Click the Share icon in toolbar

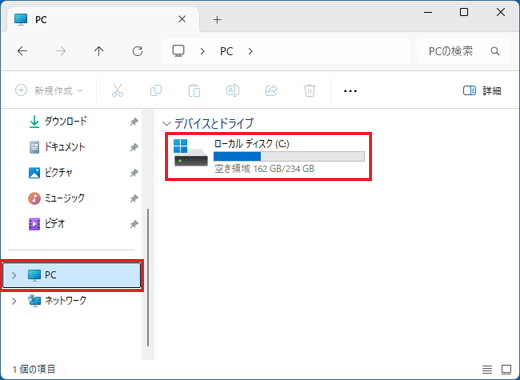[x=271, y=90]
